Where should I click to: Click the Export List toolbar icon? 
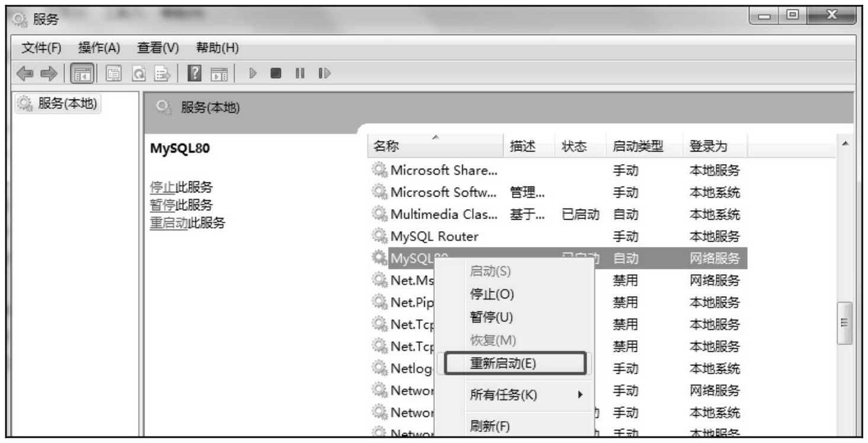[x=162, y=73]
